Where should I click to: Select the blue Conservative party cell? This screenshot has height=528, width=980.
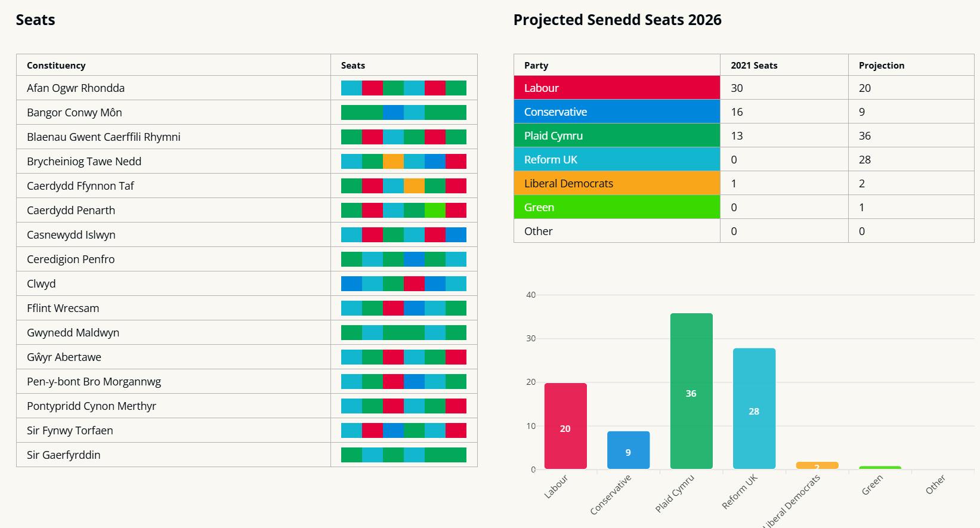(x=617, y=112)
